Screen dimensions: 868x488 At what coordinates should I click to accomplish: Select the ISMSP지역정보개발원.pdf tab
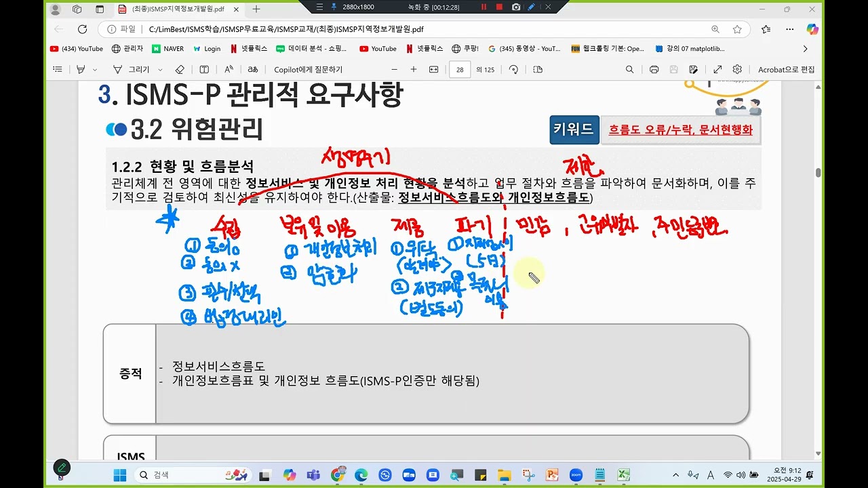tap(179, 9)
